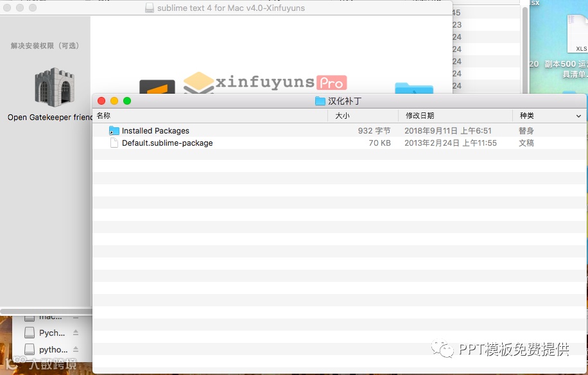Toggle sort order chevron in 种类 column
The height and width of the screenshot is (375, 588).
coord(578,116)
